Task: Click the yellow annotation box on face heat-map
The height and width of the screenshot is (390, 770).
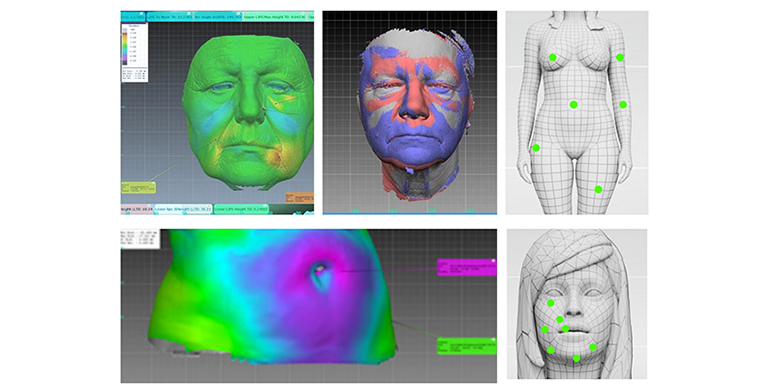Action: (x=138, y=187)
